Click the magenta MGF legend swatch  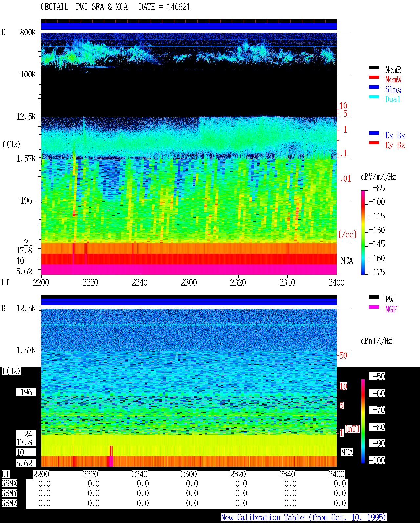[374, 307]
